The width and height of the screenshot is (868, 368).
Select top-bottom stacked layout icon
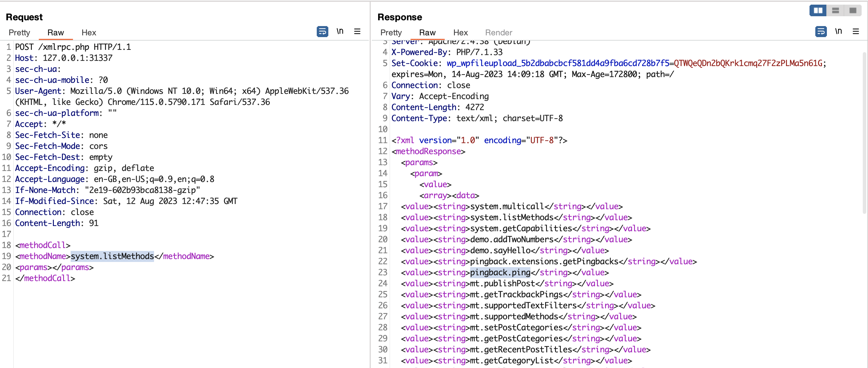[x=835, y=10]
